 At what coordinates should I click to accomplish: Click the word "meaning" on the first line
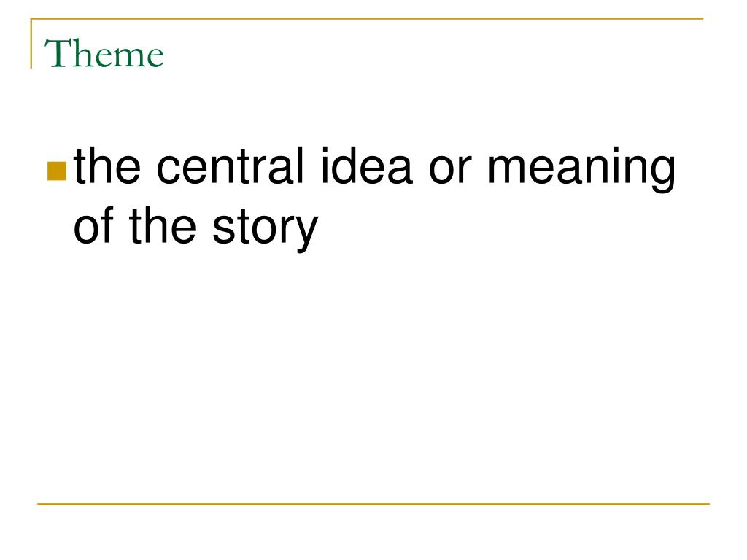(x=581, y=169)
